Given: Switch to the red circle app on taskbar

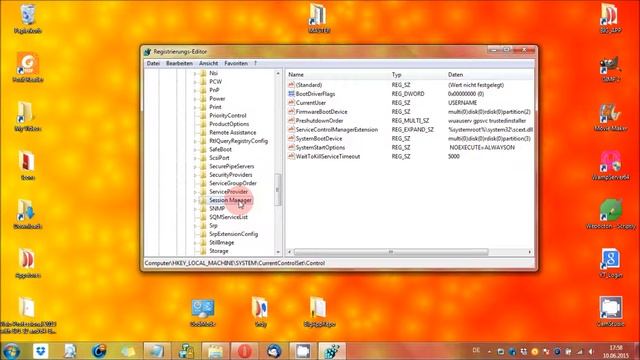Looking at the screenshot, I should tap(244, 351).
